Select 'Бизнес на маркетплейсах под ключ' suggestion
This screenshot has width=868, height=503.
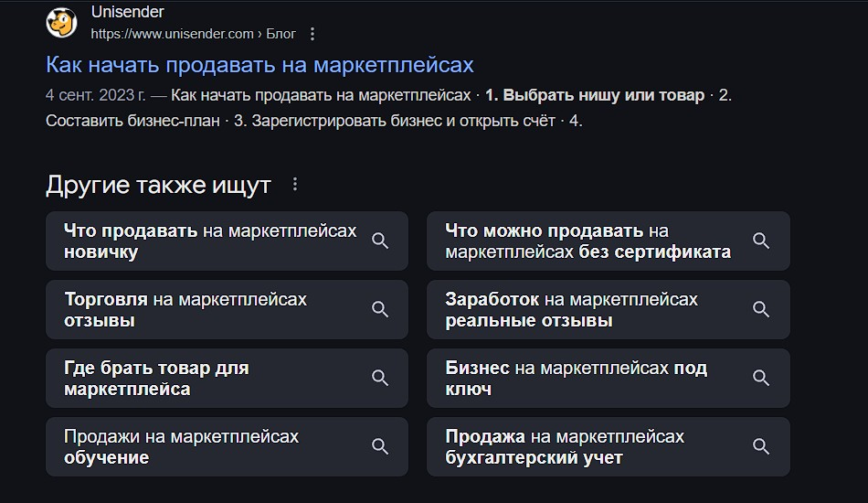(609, 379)
